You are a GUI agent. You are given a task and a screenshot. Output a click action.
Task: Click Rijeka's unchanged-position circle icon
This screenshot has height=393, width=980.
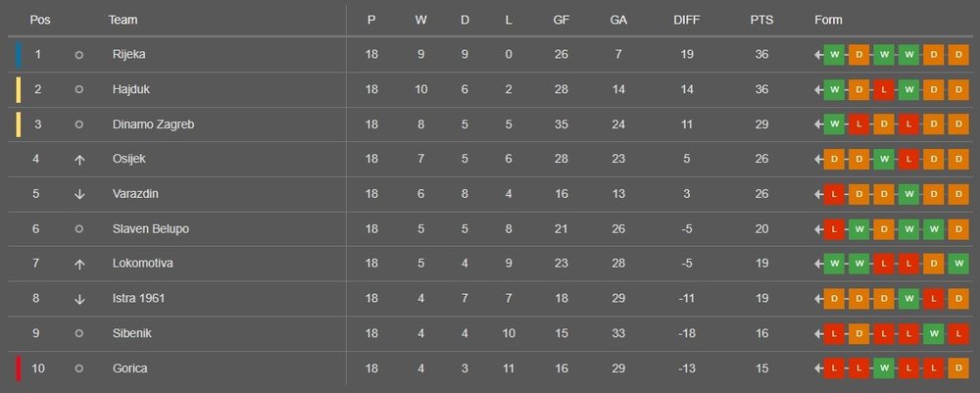(x=79, y=55)
